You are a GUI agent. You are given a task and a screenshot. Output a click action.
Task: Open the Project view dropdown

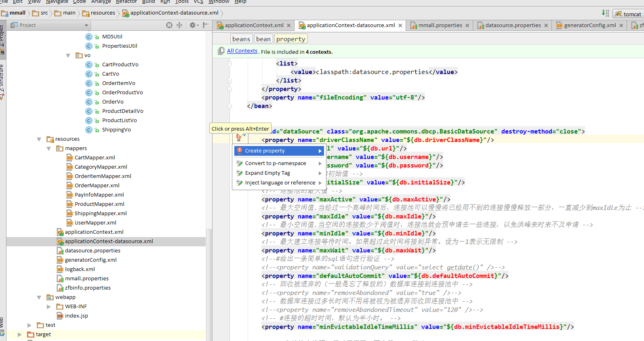pos(86,25)
